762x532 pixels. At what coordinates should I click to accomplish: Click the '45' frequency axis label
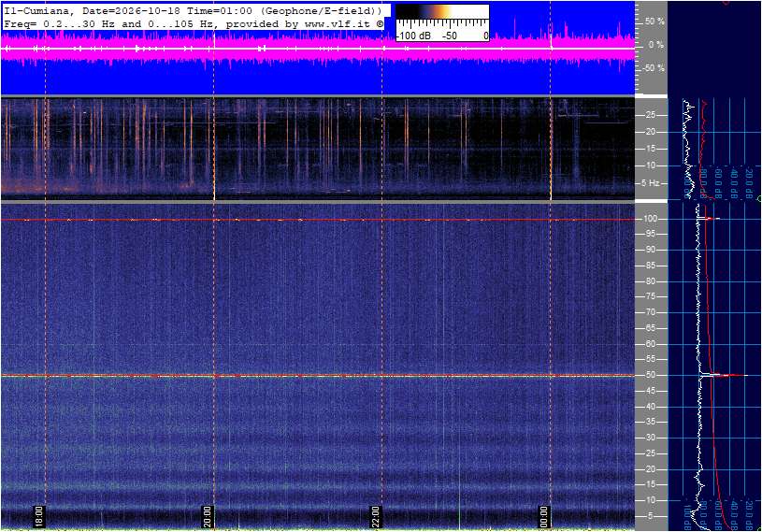click(650, 391)
